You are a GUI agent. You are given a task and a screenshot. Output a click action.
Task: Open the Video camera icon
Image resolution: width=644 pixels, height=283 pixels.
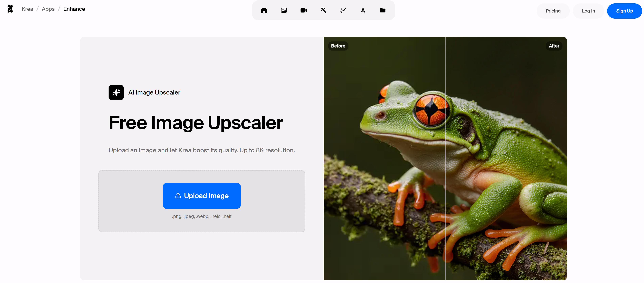coord(303,10)
